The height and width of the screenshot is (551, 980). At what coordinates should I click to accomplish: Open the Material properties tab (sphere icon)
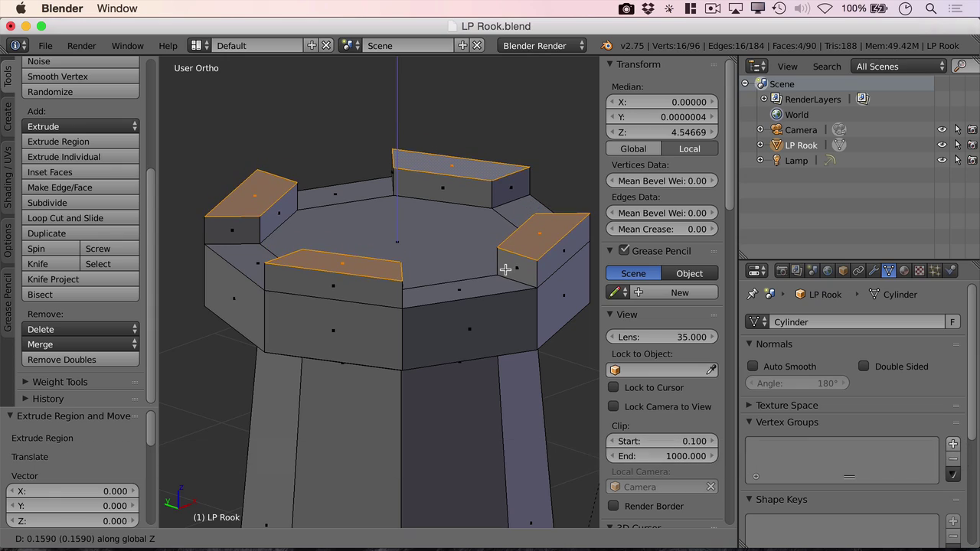click(904, 271)
